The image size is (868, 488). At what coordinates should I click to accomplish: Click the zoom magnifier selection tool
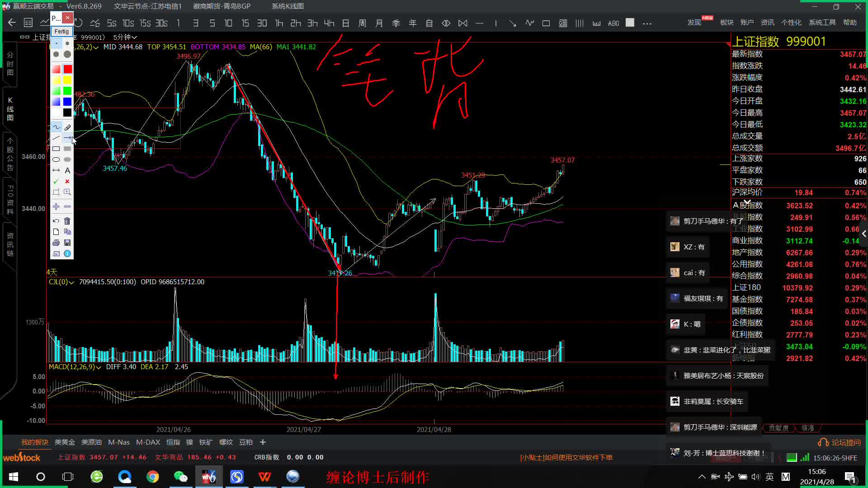click(x=67, y=192)
